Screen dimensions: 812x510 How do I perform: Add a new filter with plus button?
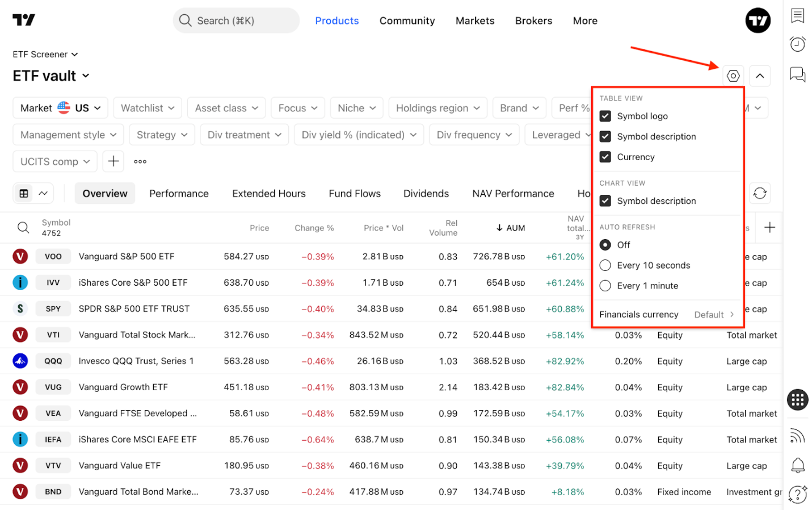[113, 161]
